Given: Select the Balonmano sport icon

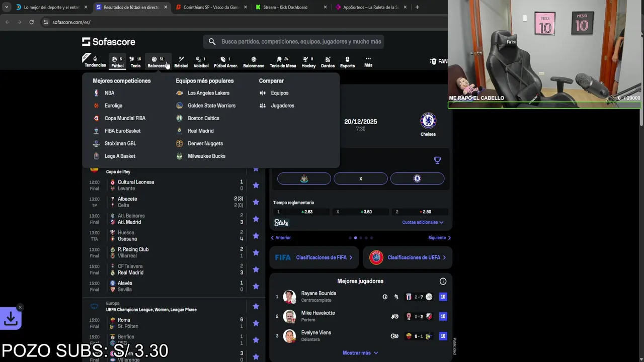Looking at the screenshot, I should pyautogui.click(x=254, y=61).
